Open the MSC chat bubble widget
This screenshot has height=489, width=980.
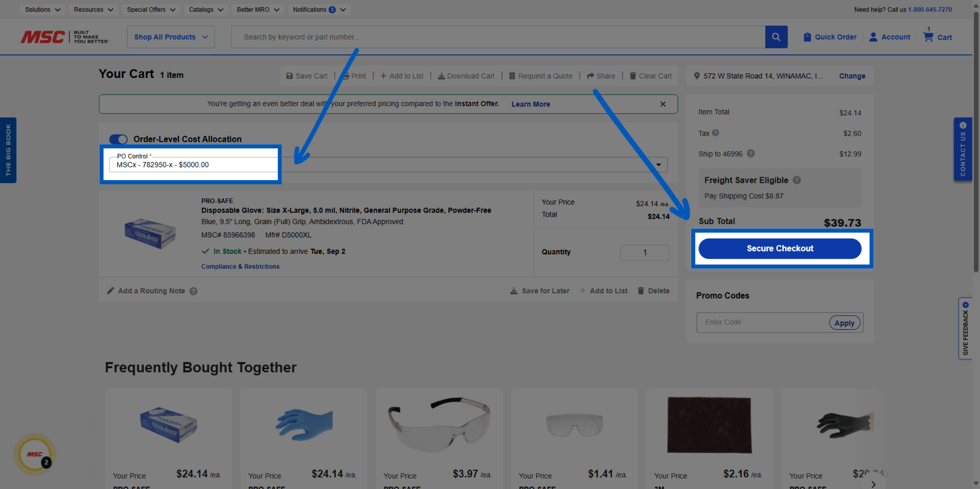(35, 454)
